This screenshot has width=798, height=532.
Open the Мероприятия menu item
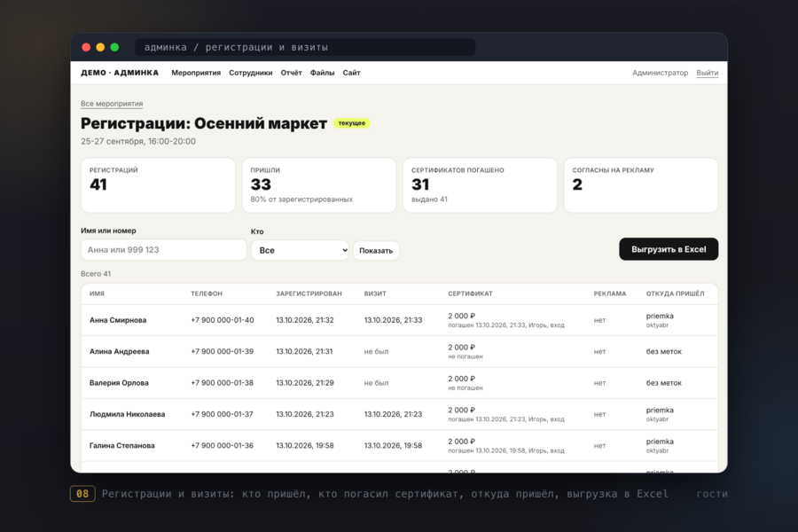[x=196, y=73]
